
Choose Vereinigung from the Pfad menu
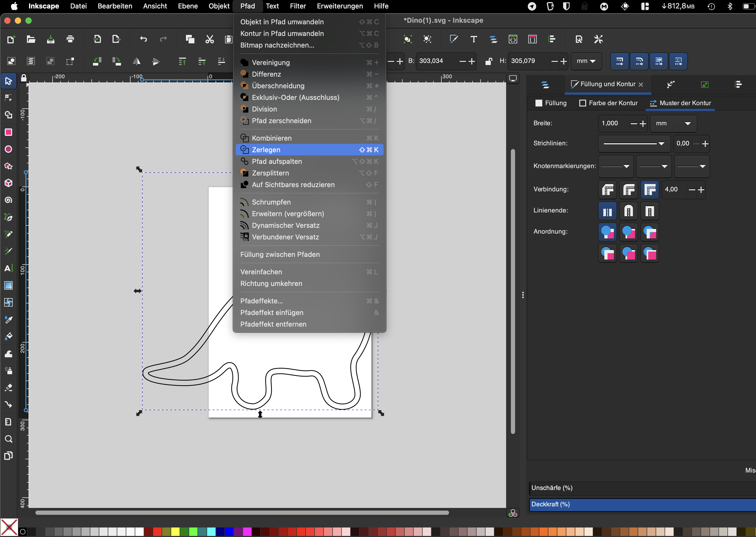click(309, 62)
